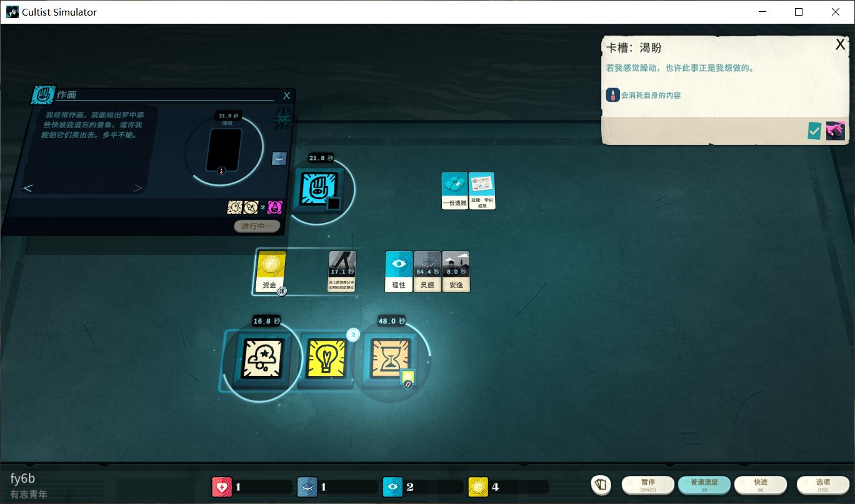Click the flame consume marker on the 渴盼 slot
Image resolution: width=855 pixels, height=504 pixels.
click(x=220, y=170)
